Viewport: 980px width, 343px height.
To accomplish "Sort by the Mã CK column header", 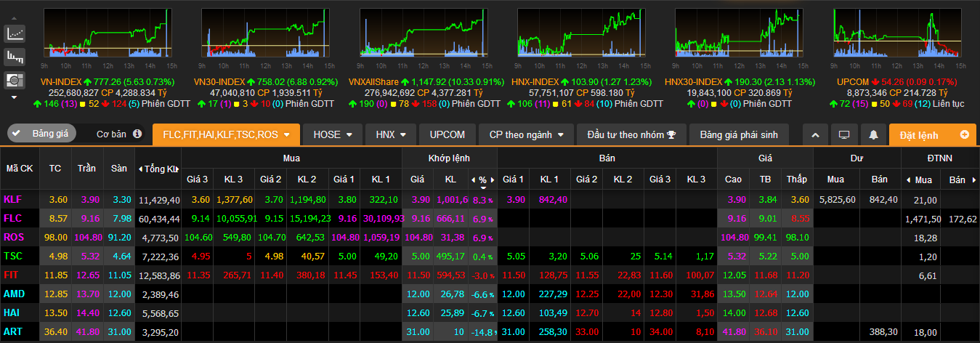I will [x=20, y=169].
